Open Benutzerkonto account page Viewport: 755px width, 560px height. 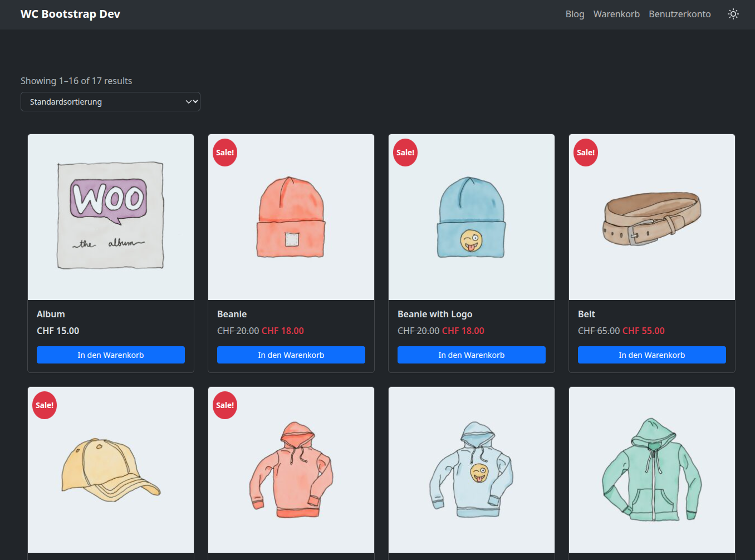679,14
